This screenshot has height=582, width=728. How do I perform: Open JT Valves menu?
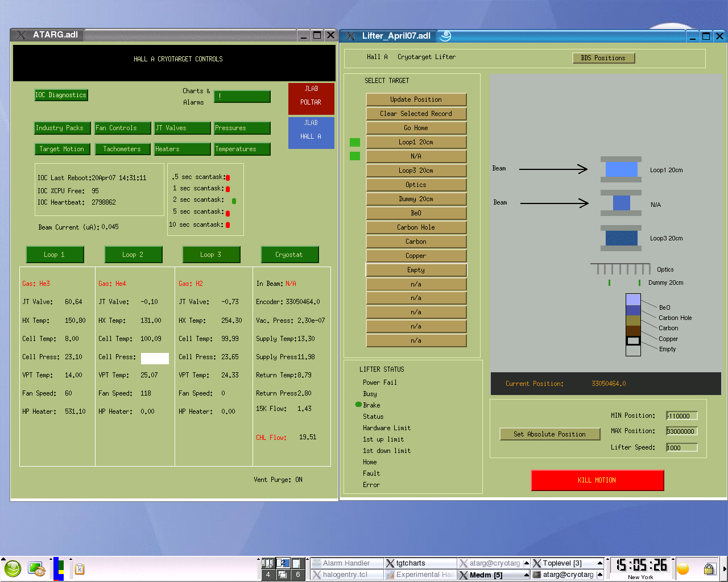click(x=183, y=128)
